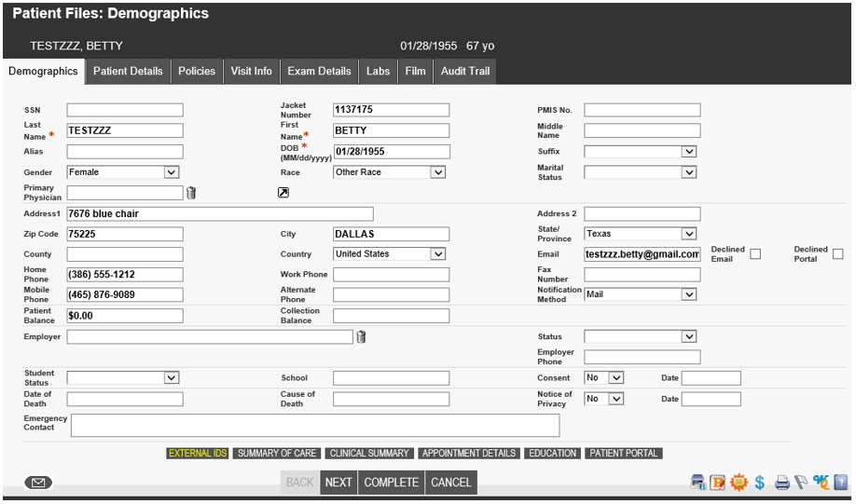Screen dimensions: 856x504
Task: Open the Audit Trail tab
Action: [x=465, y=72]
